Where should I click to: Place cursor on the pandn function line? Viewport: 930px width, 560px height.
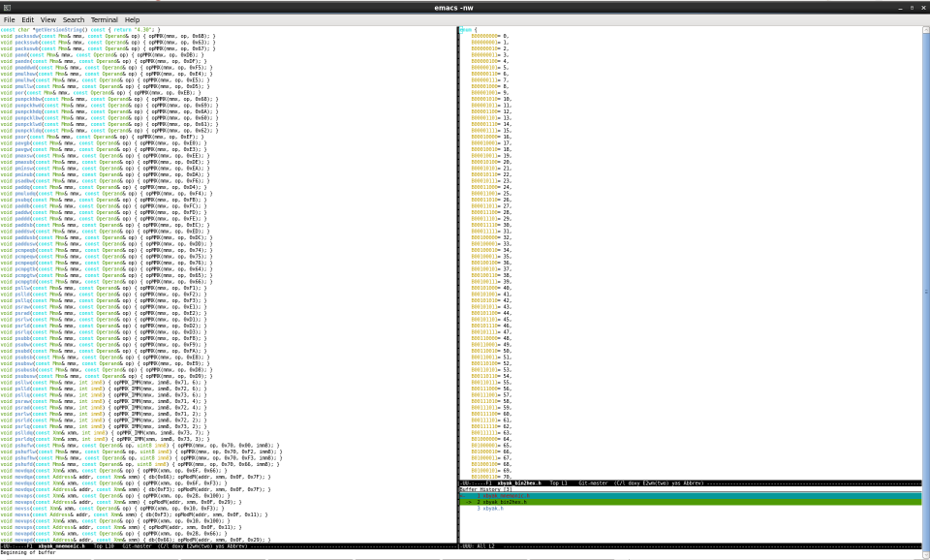[x=104, y=61]
